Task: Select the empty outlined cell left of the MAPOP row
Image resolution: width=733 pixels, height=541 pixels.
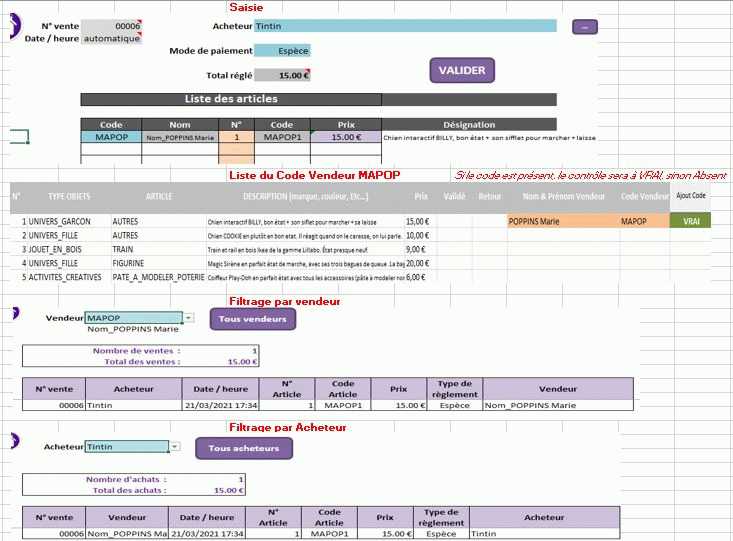Action: (19, 137)
